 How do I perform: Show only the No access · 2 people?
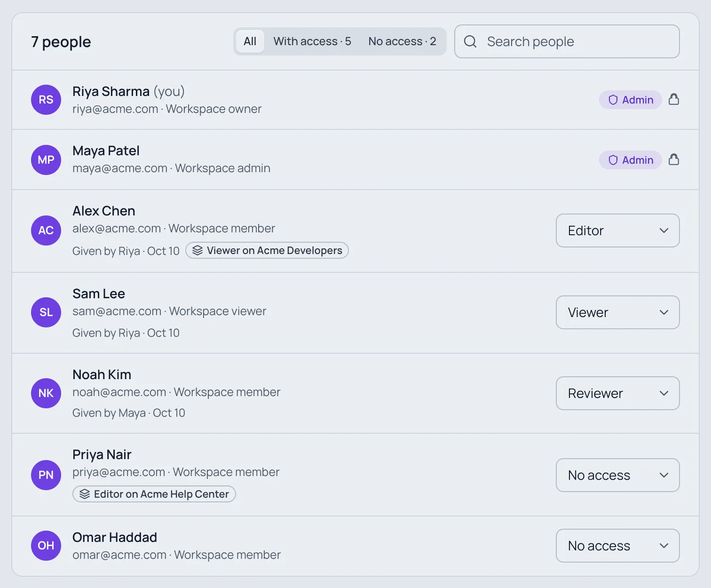click(402, 41)
